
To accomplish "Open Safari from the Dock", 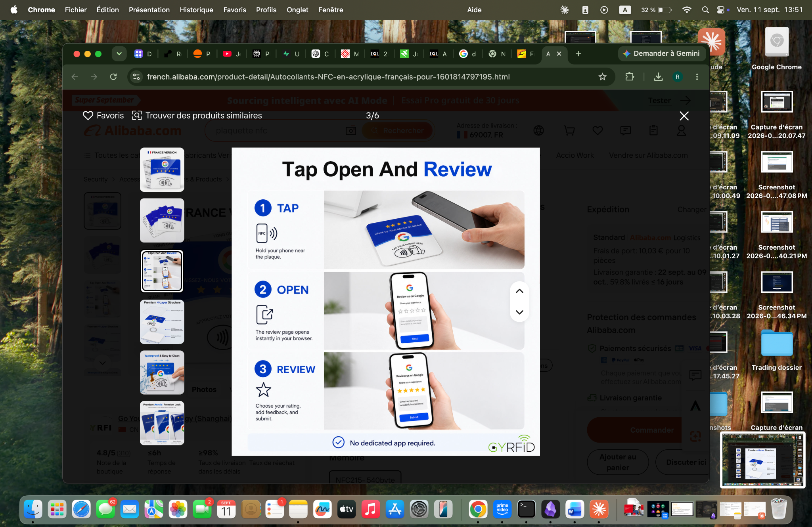I will coord(81,509).
